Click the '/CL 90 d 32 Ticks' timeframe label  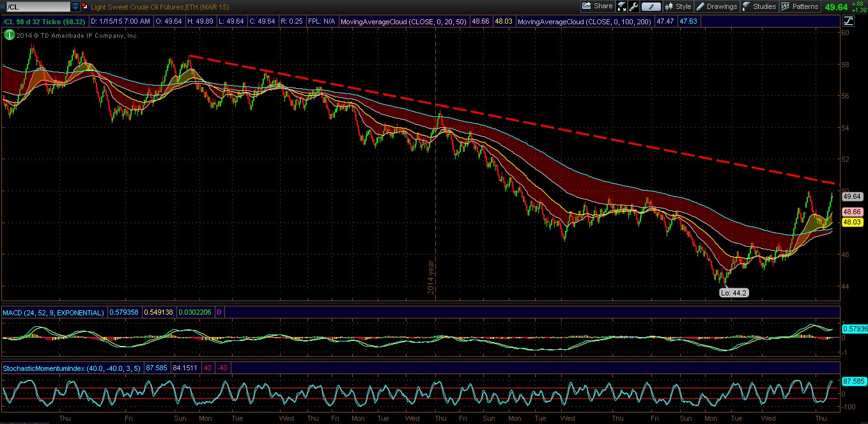pyautogui.click(x=44, y=21)
